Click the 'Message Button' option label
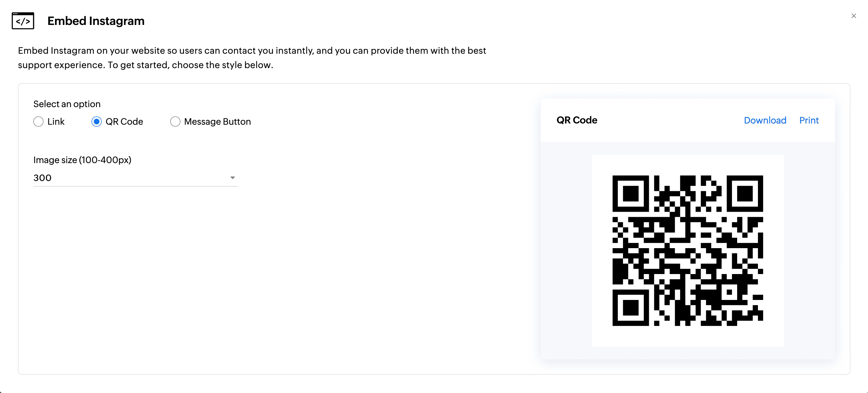 (217, 122)
